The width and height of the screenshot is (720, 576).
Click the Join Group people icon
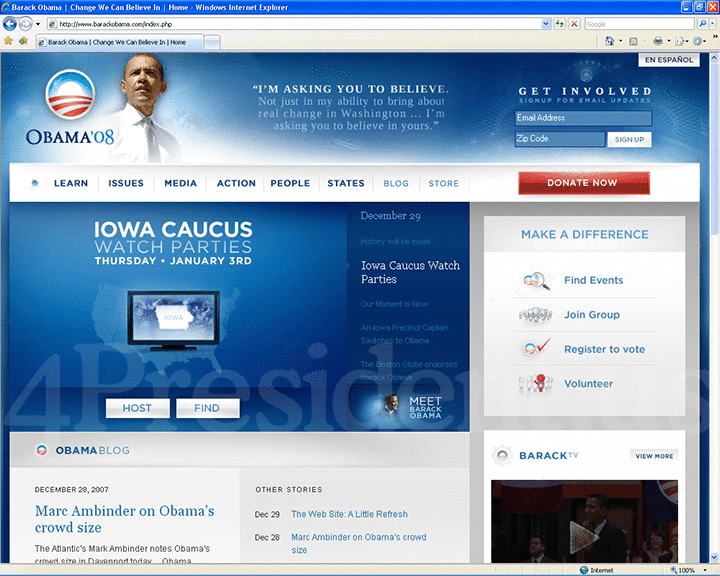(535, 315)
